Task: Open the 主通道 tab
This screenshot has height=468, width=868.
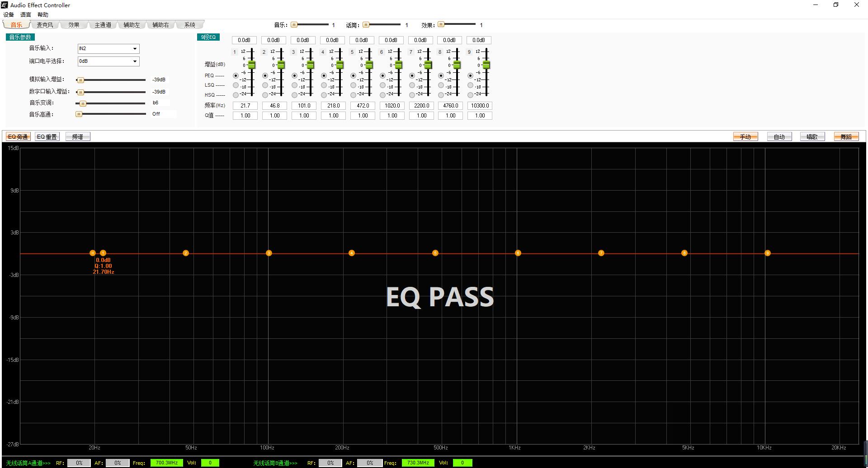Action: click(x=103, y=25)
